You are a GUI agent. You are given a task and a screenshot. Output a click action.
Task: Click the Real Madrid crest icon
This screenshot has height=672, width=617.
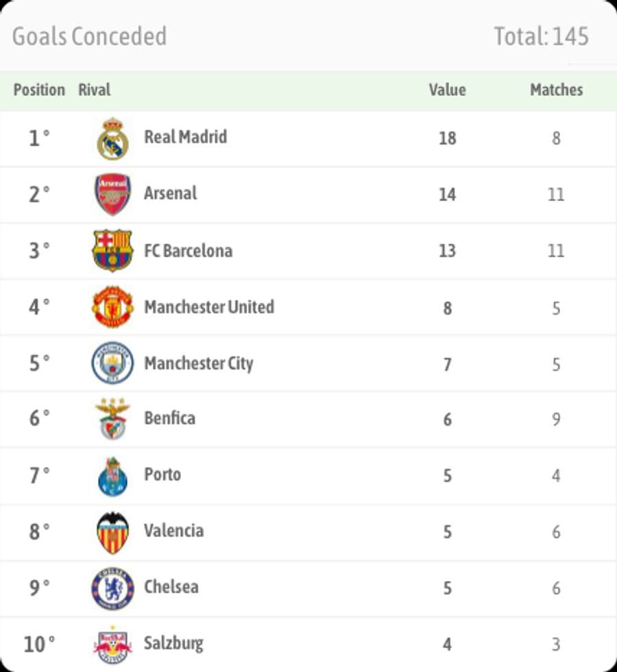click(x=112, y=137)
